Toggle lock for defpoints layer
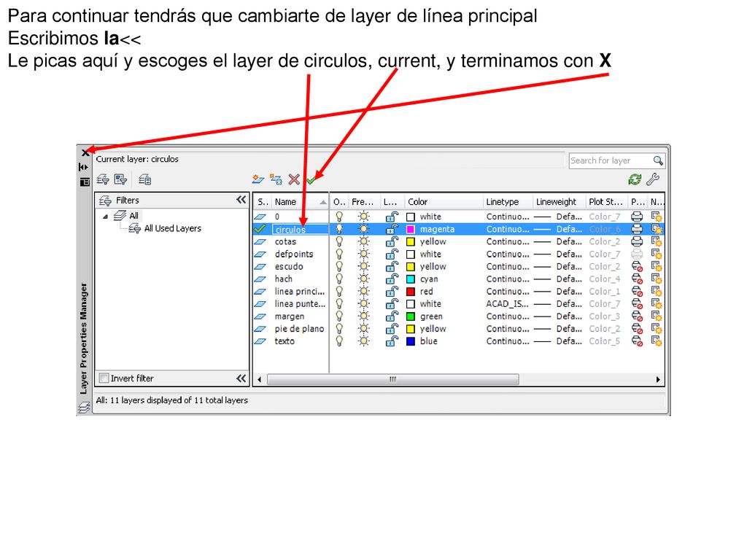 pyautogui.click(x=392, y=254)
